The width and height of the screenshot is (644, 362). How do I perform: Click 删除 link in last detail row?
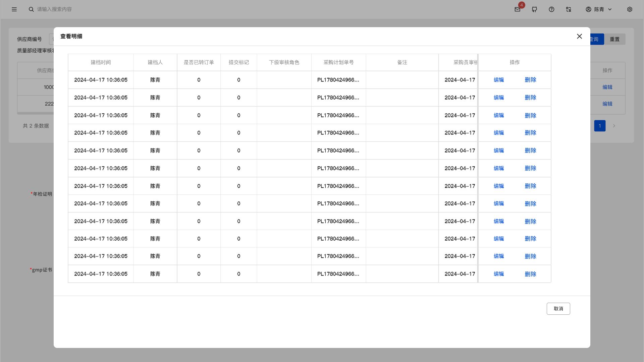tap(530, 274)
